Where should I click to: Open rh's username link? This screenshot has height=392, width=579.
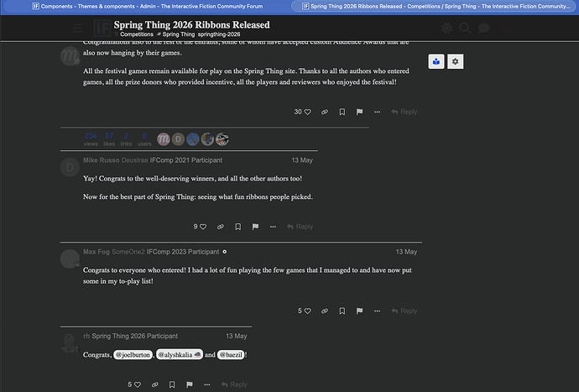tap(86, 337)
